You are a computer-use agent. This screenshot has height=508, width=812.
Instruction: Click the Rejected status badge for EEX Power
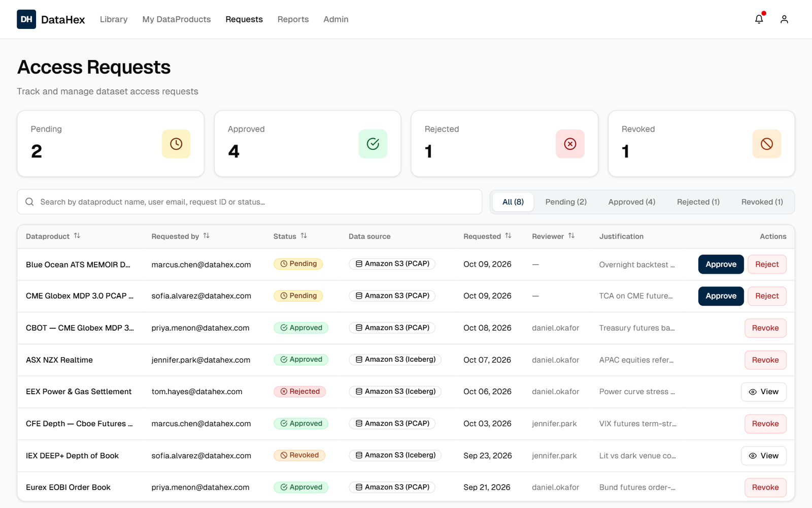pyautogui.click(x=300, y=392)
